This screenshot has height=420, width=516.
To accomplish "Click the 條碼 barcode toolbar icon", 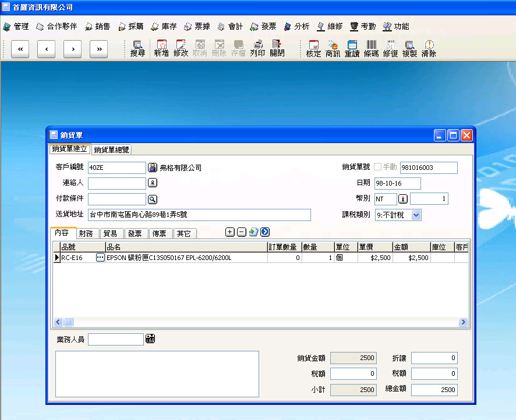I will pos(371,49).
